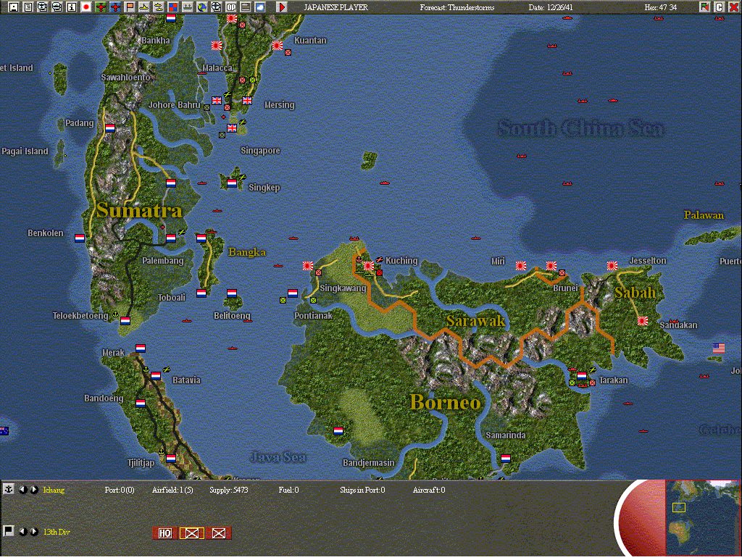Viewport: 742px width, 560px height.
Task: Go to previous unit before 13th Div
Action: (22, 532)
